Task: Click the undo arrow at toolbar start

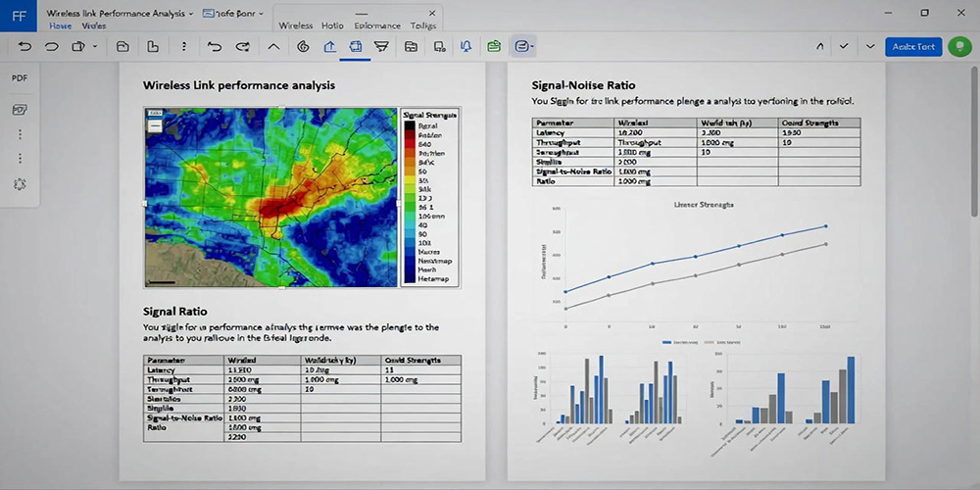Action: click(x=24, y=46)
